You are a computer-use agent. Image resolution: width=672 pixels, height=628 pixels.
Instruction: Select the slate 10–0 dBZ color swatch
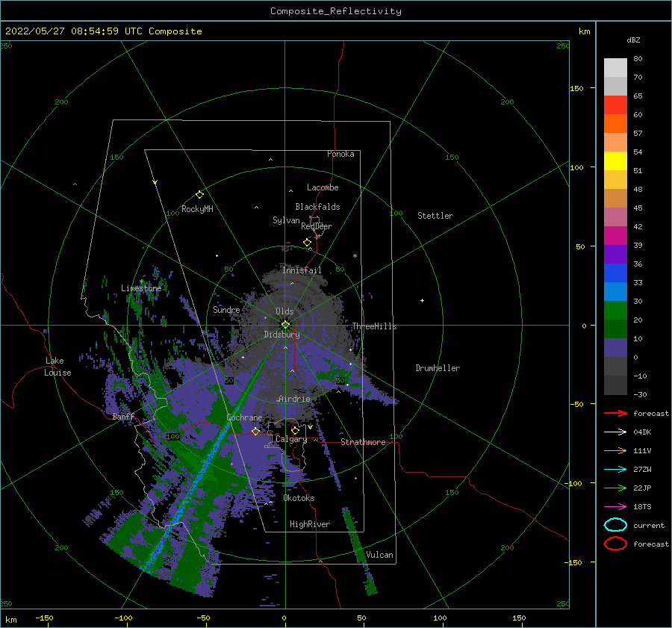coord(615,348)
